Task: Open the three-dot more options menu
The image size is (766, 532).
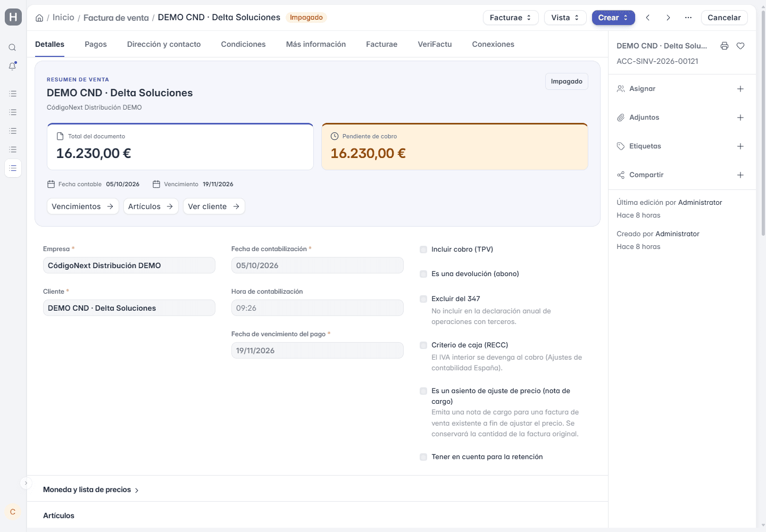Action: click(x=688, y=18)
